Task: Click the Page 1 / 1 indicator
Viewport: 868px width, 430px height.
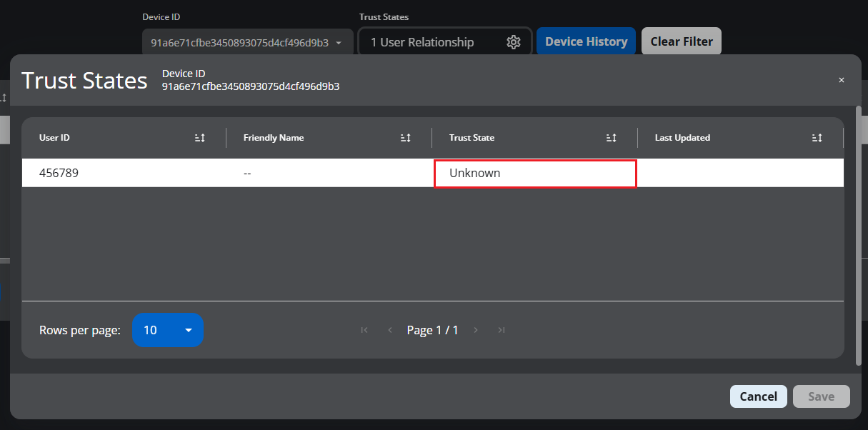Action: tap(433, 330)
